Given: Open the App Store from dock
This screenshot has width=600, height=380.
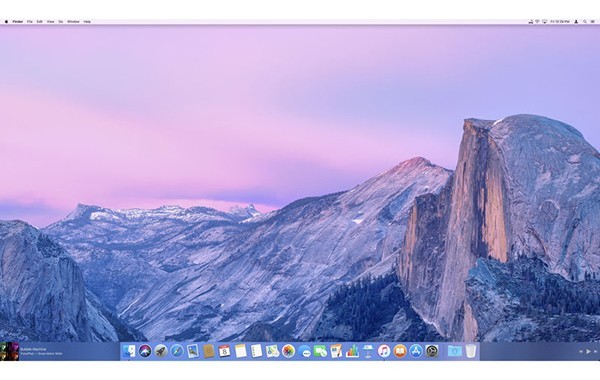Looking at the screenshot, I should coord(416,351).
